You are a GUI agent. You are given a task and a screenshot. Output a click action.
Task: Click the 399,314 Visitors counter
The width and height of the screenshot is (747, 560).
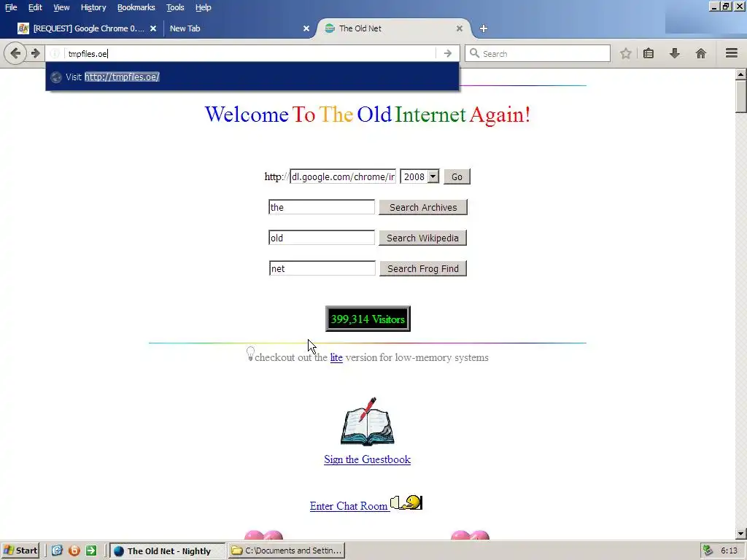pyautogui.click(x=368, y=319)
